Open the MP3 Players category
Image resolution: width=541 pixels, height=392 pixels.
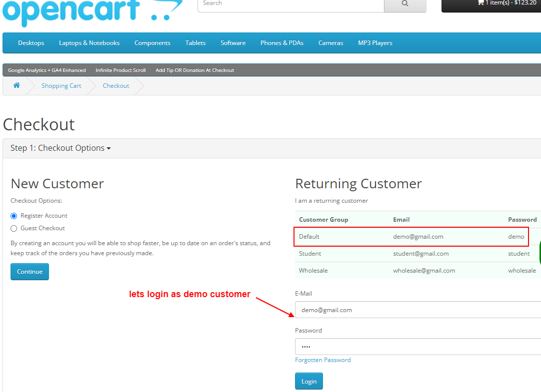[375, 43]
